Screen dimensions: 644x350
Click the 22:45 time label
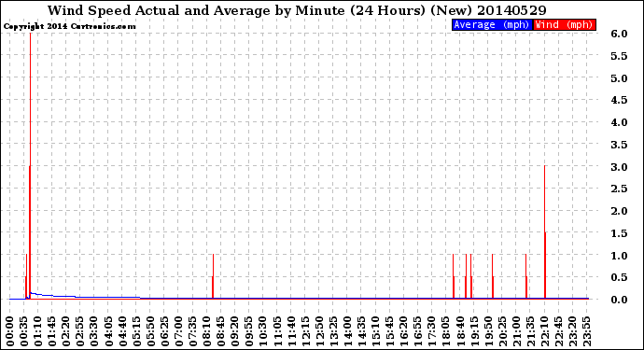(x=558, y=331)
